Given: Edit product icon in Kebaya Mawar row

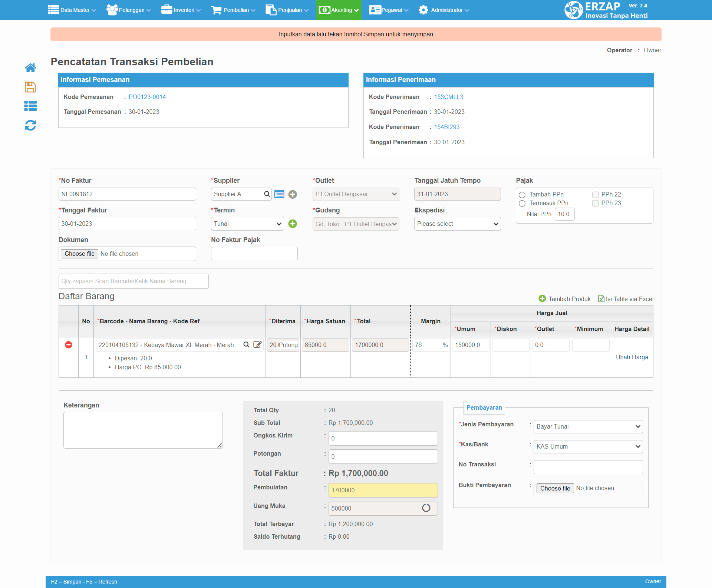Looking at the screenshot, I should coord(257,345).
